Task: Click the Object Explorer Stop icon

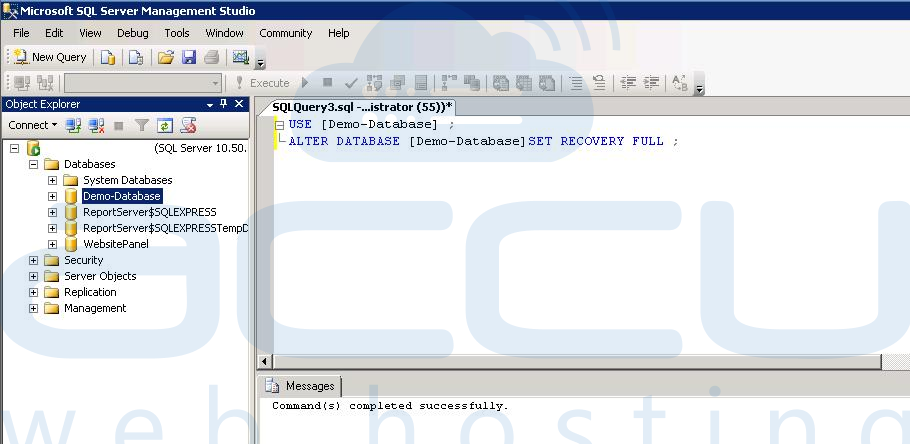Action: (x=118, y=125)
